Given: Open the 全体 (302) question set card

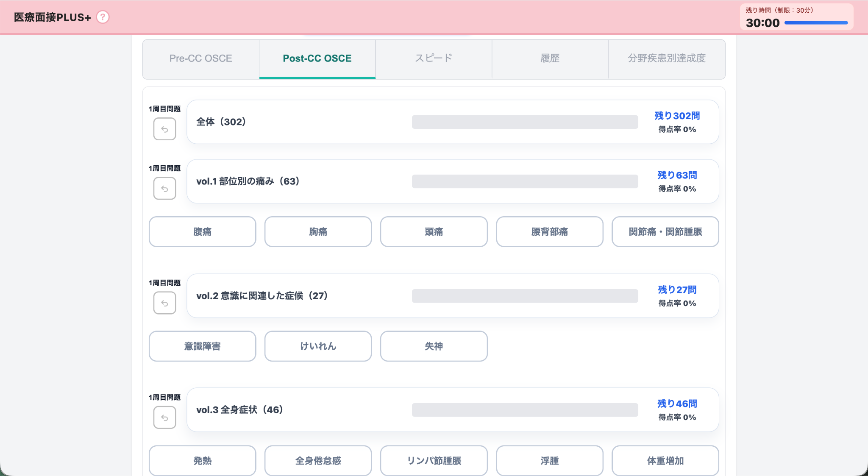Looking at the screenshot, I should (453, 122).
